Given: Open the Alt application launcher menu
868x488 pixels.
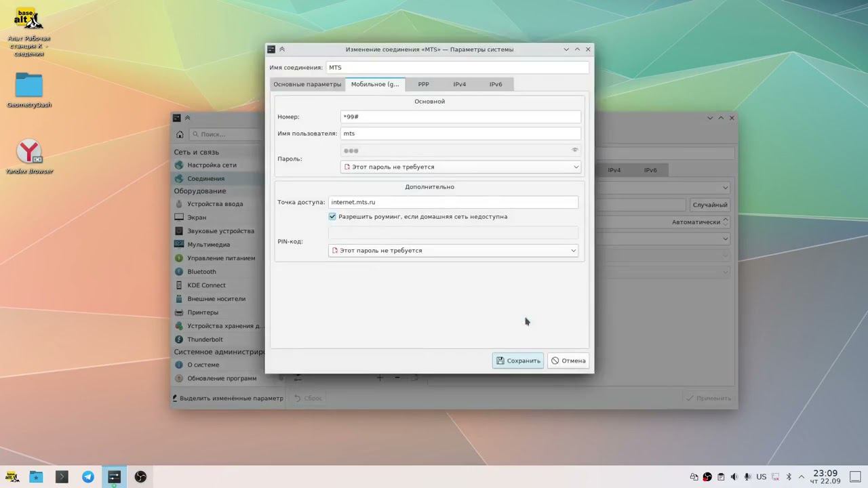Looking at the screenshot, I should click(12, 476).
